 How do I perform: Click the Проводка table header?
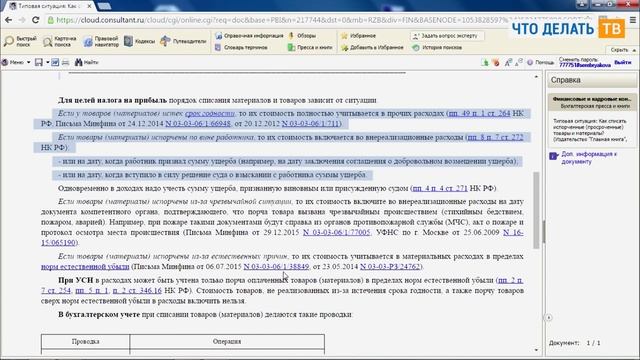85,341
